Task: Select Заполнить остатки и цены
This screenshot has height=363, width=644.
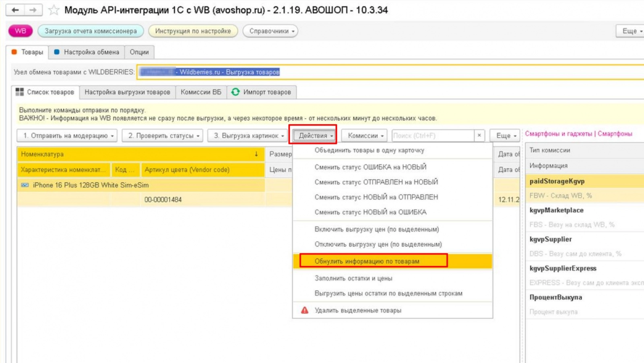Action: (393, 278)
